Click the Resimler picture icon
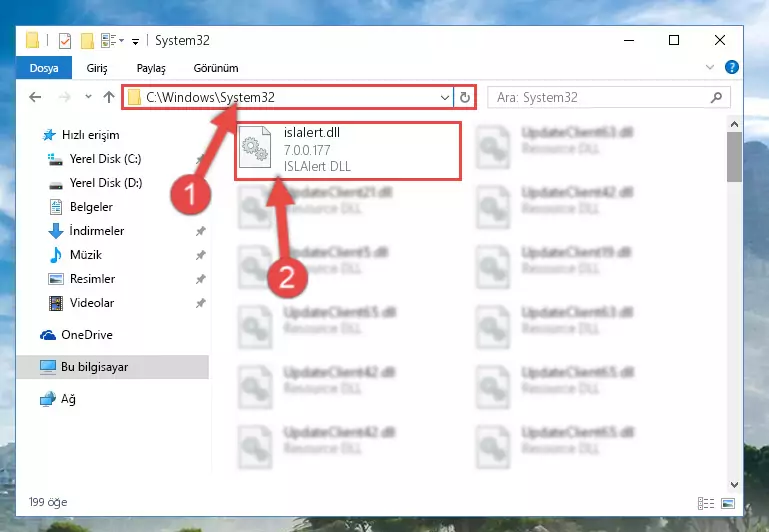This screenshot has width=769, height=532. [56, 279]
